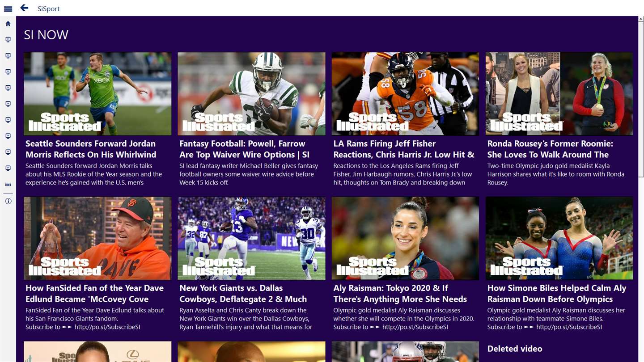Click the Ryan Asselta and Chris Canty description text
Viewport: 644px width, 362px height.
(x=246, y=318)
